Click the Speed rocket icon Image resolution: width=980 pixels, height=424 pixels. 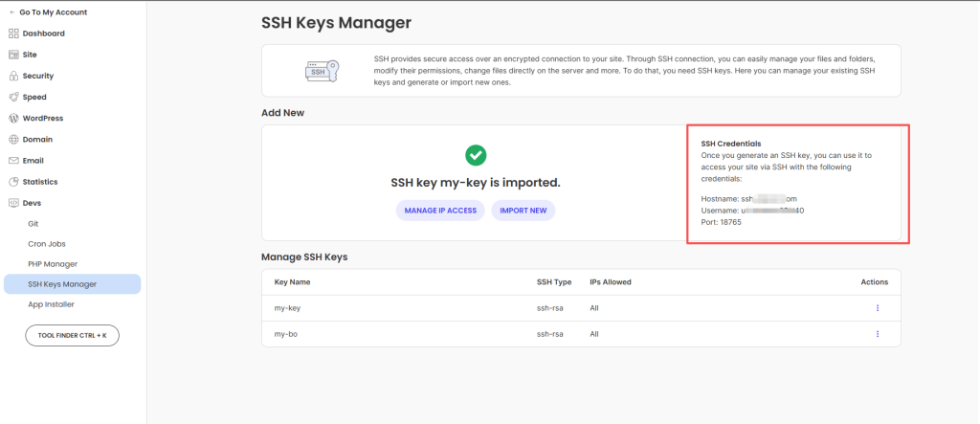(x=13, y=97)
